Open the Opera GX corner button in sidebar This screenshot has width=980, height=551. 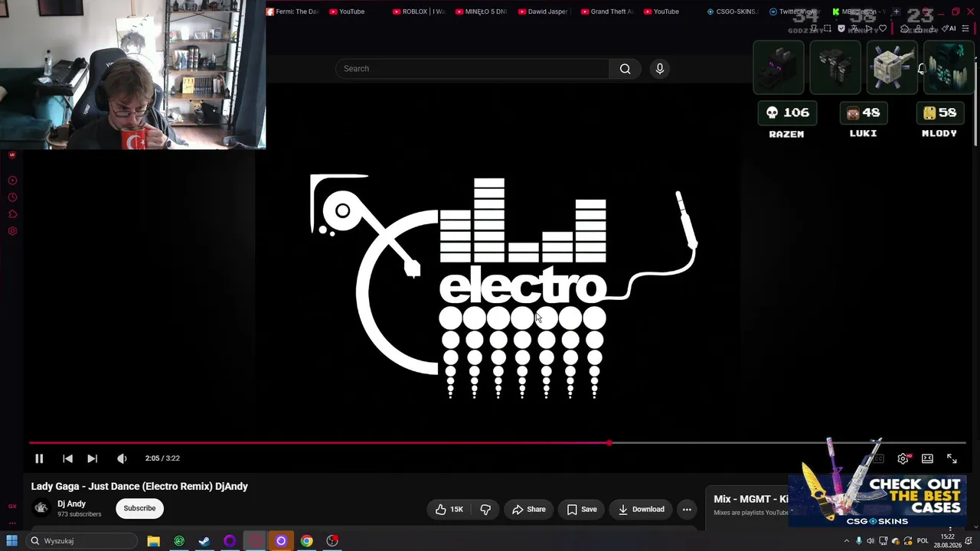coord(12,506)
